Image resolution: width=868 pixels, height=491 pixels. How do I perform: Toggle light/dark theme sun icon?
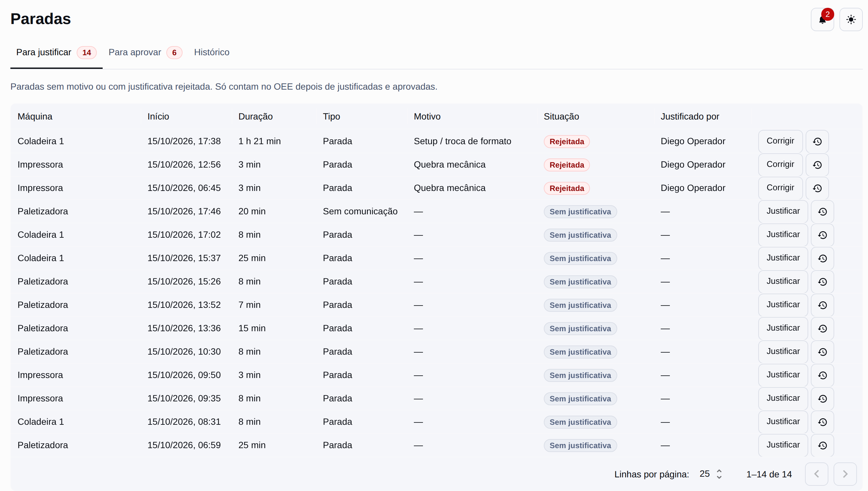(x=851, y=19)
